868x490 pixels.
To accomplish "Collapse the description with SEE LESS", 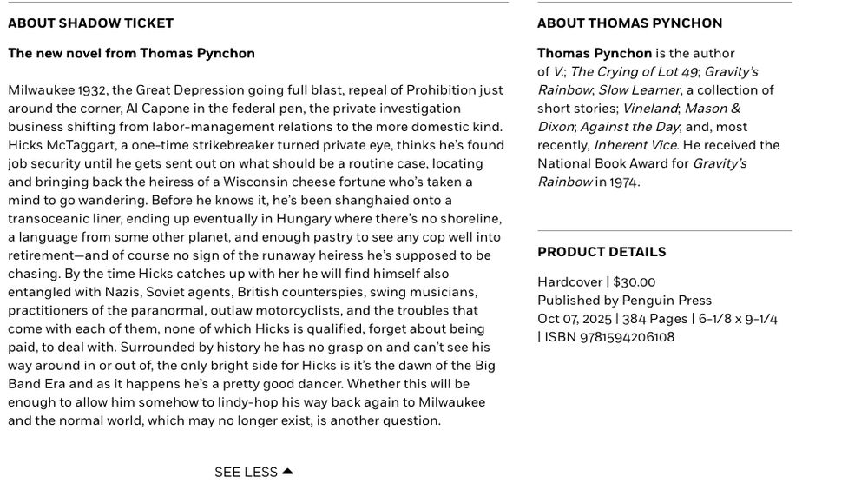I will coord(253,473).
